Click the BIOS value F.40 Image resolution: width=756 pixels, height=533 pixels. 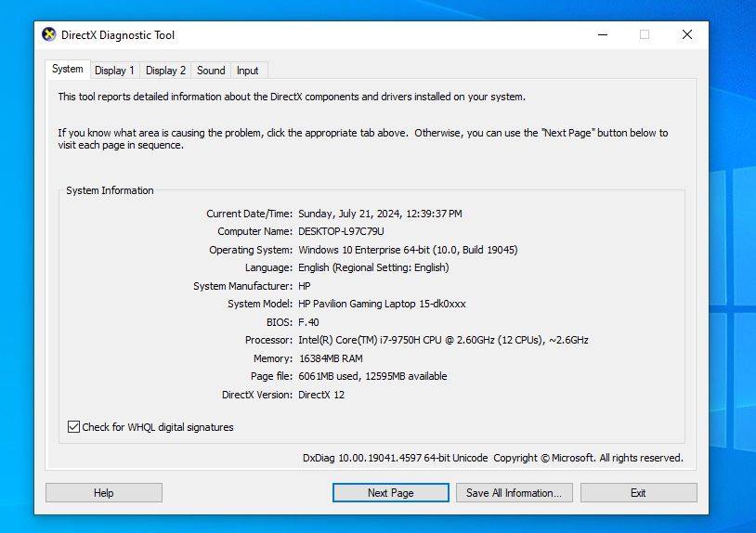point(308,322)
